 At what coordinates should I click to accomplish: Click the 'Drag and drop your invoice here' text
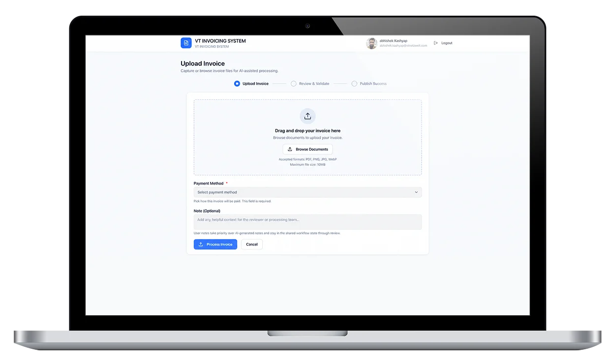click(x=307, y=131)
